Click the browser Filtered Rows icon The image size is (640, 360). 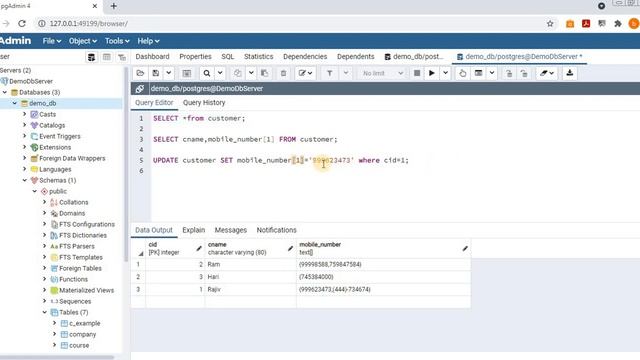click(x=122, y=57)
